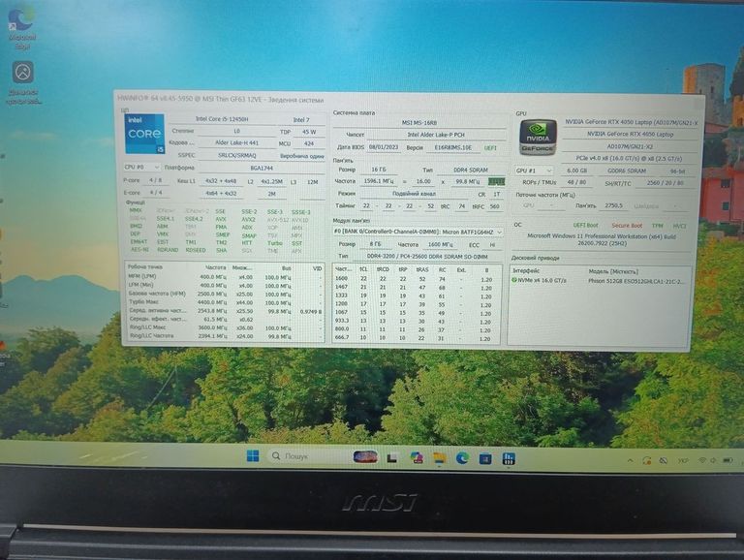This screenshot has width=744, height=560.
Task: Launch Microsoft Edge from the taskbar
Action: click(x=462, y=458)
